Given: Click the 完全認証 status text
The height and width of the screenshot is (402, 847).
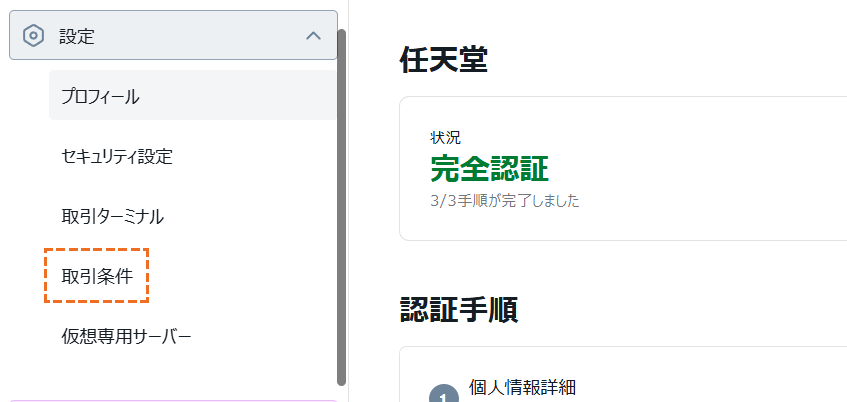Looking at the screenshot, I should 489,169.
